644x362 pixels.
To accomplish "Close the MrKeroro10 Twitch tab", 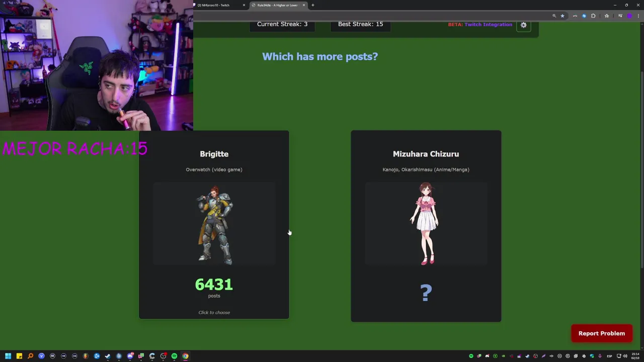I will click(x=244, y=5).
